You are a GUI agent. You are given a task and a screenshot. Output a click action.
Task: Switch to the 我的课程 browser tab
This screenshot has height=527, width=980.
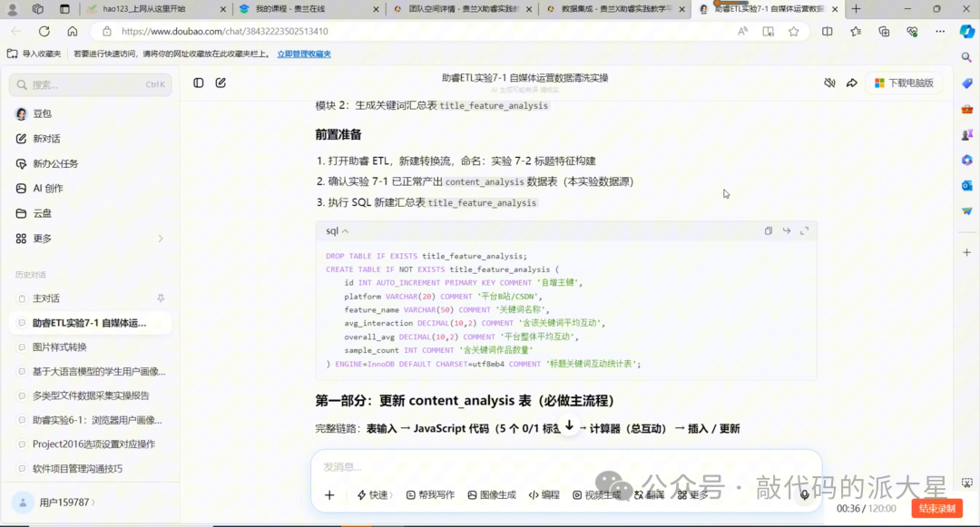tap(309, 9)
